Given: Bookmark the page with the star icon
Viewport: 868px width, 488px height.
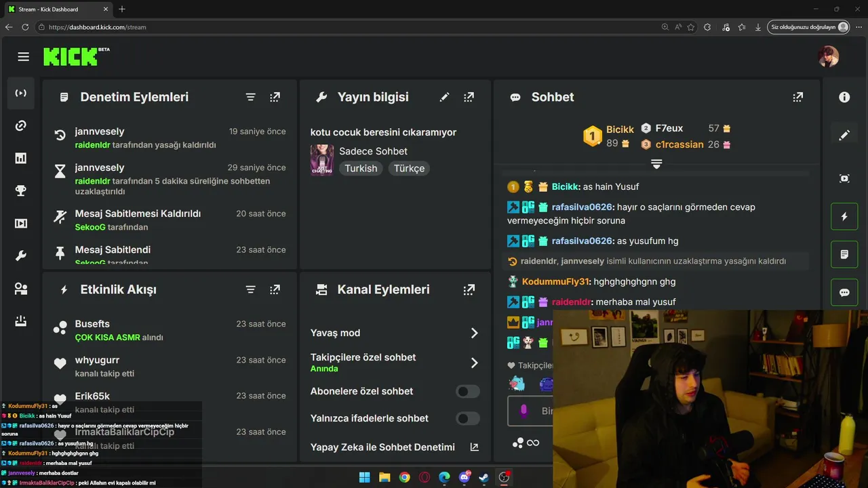Looking at the screenshot, I should [x=691, y=27].
